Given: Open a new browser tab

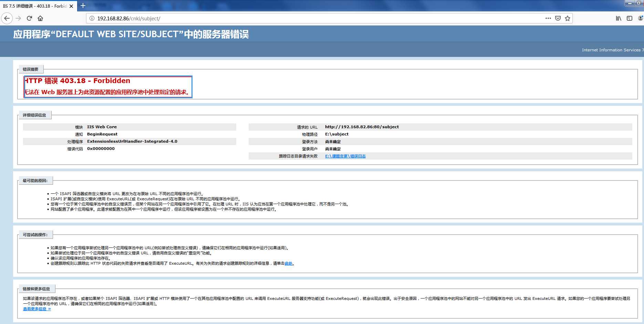Looking at the screenshot, I should (83, 6).
